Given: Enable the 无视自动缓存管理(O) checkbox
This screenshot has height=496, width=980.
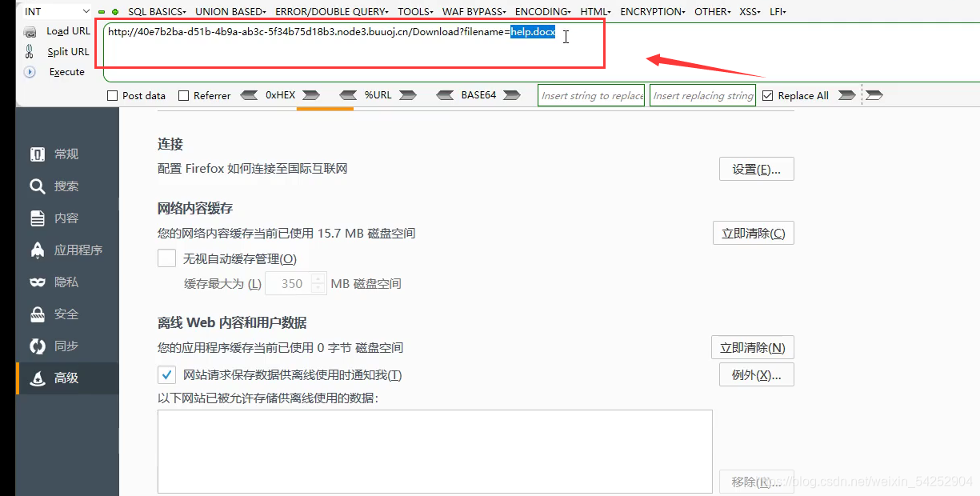Looking at the screenshot, I should (x=166, y=258).
